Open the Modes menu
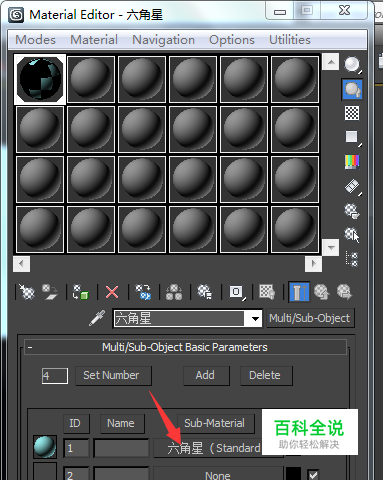Image resolution: width=383 pixels, height=480 pixels. [x=35, y=40]
